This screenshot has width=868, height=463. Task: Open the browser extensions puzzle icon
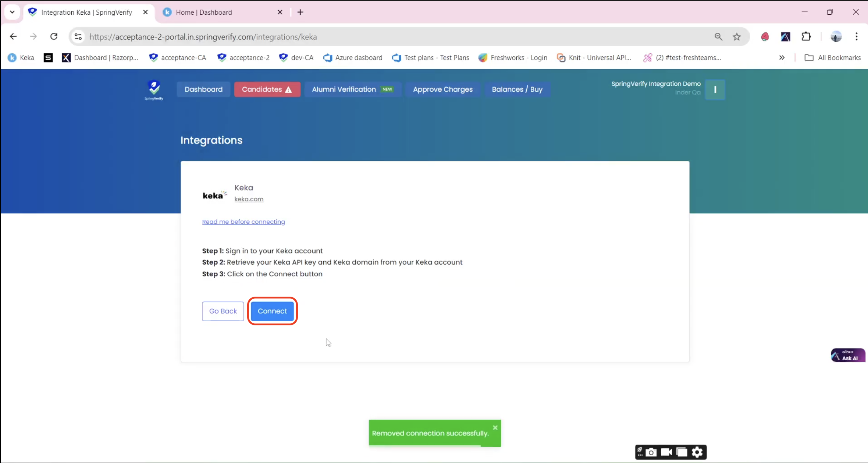pos(806,36)
